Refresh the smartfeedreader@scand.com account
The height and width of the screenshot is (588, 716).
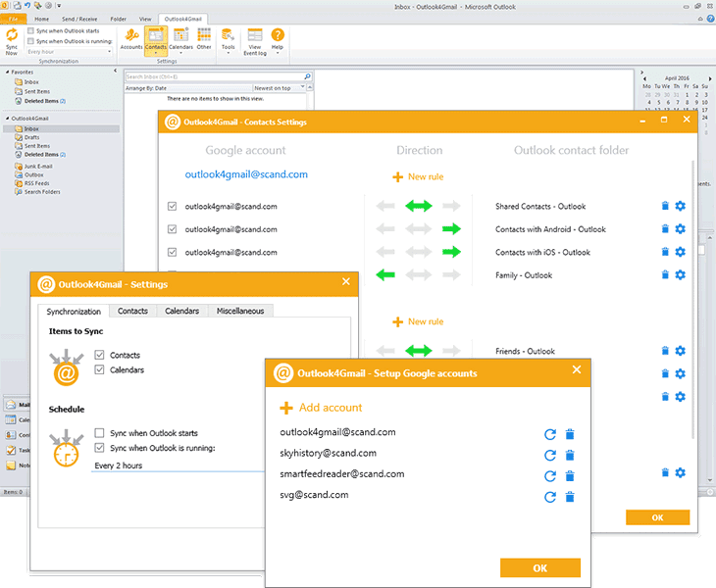(x=550, y=476)
